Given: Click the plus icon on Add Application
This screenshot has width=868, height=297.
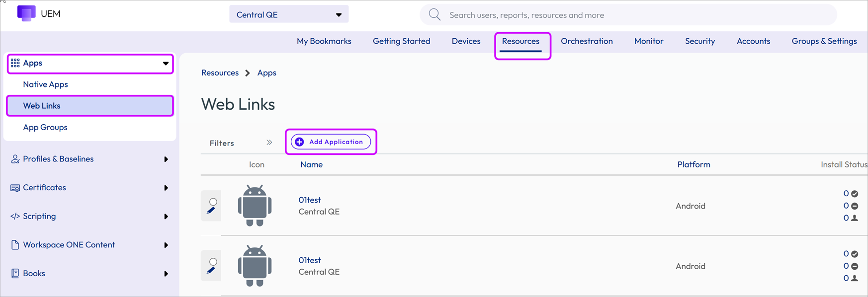Looking at the screenshot, I should (x=299, y=142).
